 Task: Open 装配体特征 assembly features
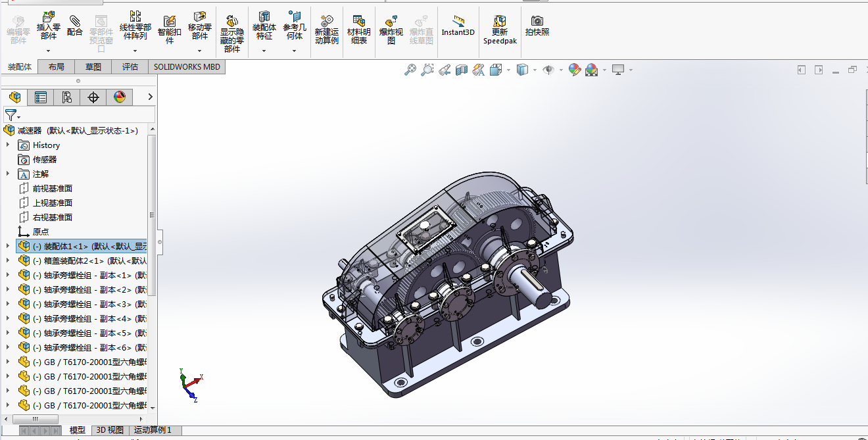264,25
